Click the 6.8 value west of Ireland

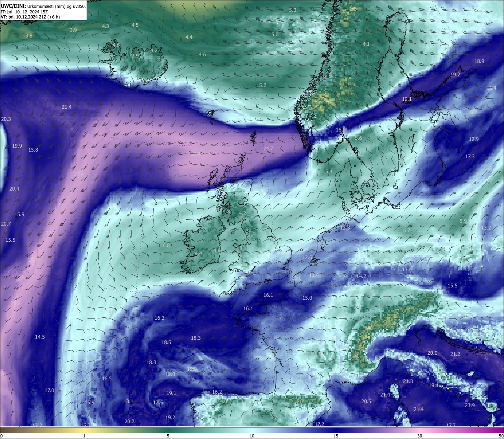[x=166, y=246]
